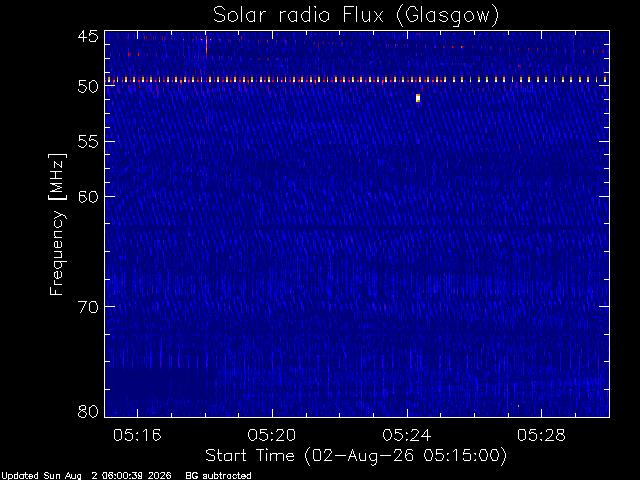Image resolution: width=640 pixels, height=480 pixels.
Task: Click the 05:24 time tick label
Action: pos(407,435)
